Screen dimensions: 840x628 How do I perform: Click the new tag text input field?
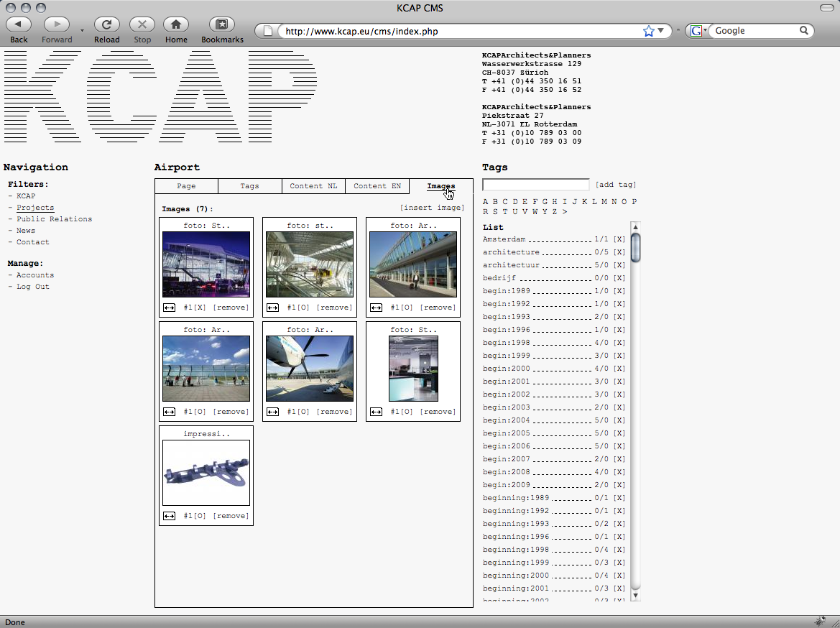(535, 185)
